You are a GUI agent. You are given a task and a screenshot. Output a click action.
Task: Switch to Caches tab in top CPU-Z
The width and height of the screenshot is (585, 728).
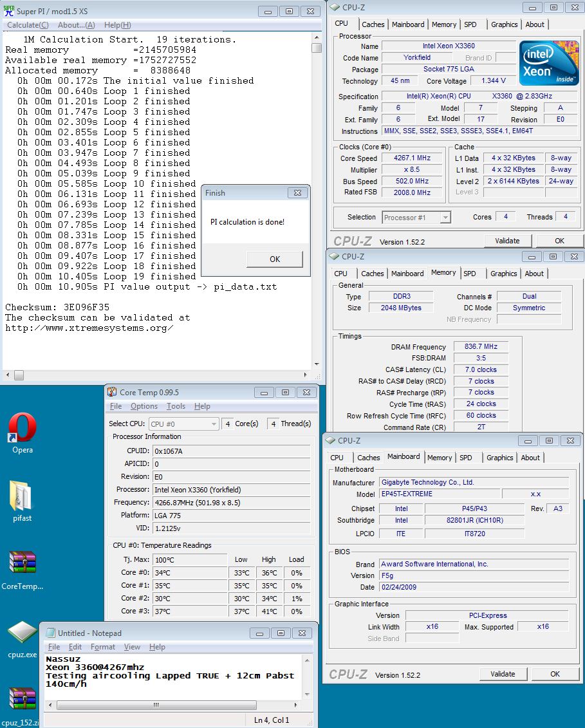click(373, 24)
